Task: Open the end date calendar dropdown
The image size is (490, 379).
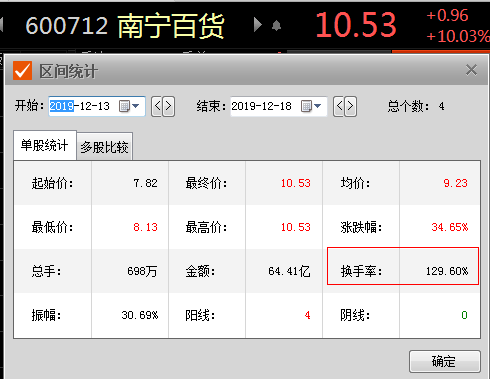Action: point(311,106)
